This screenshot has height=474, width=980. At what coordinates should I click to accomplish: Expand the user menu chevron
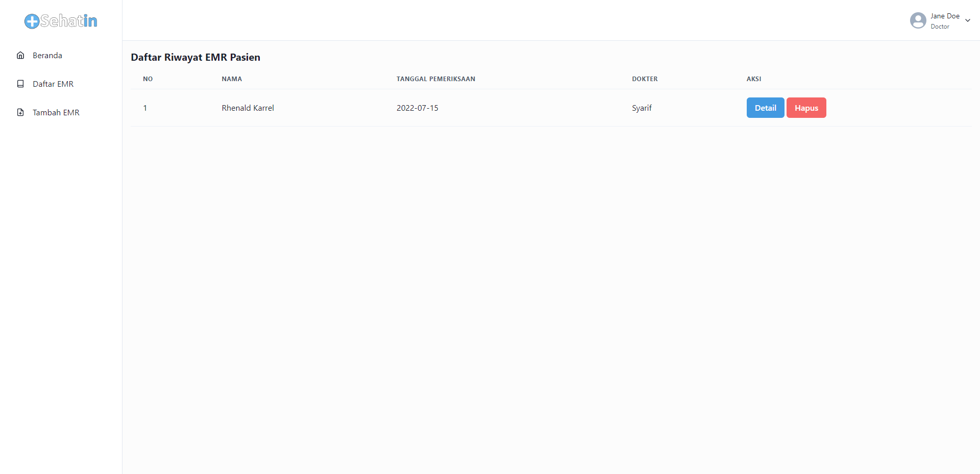click(967, 20)
